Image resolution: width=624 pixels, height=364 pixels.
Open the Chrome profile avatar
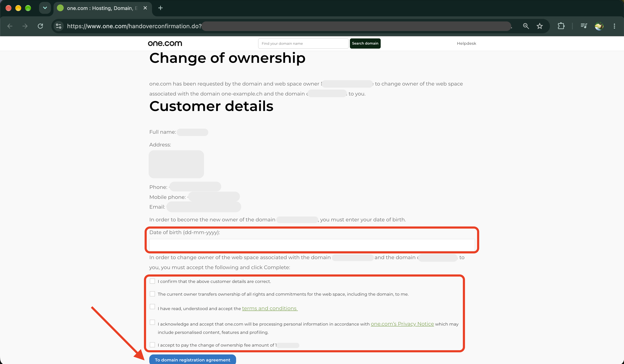[599, 26]
